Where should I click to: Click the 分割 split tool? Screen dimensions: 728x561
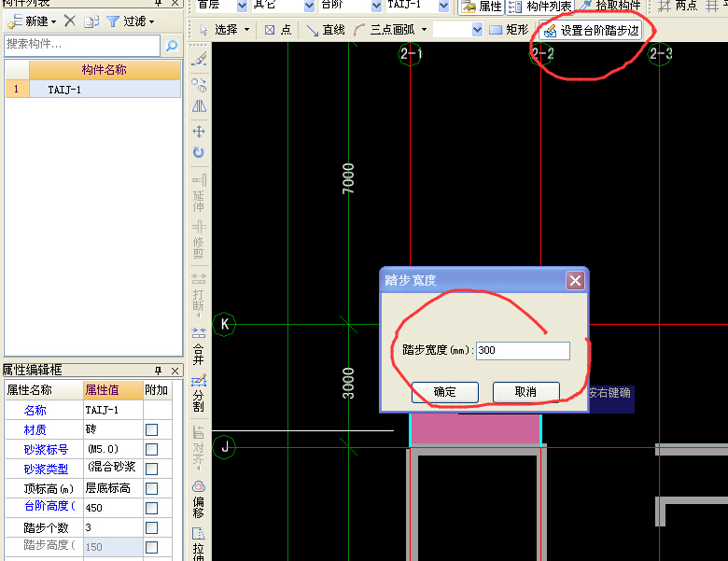[x=199, y=394]
